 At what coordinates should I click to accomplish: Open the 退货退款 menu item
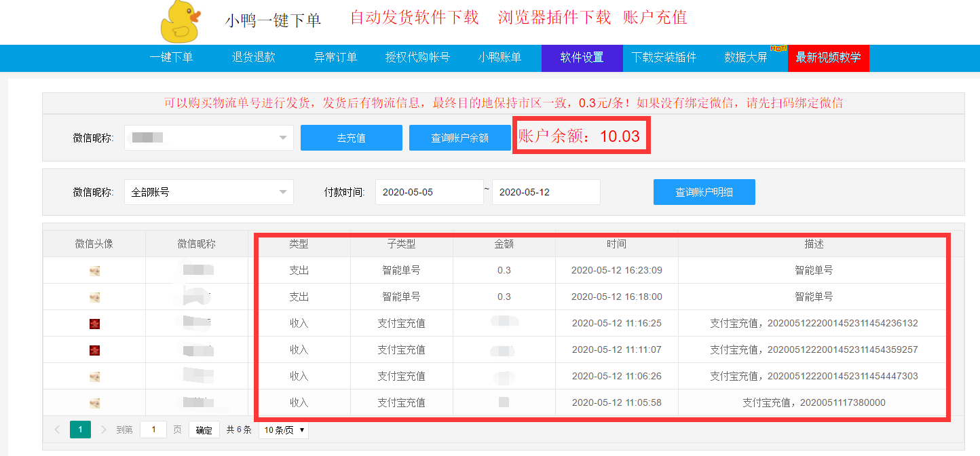pos(255,58)
